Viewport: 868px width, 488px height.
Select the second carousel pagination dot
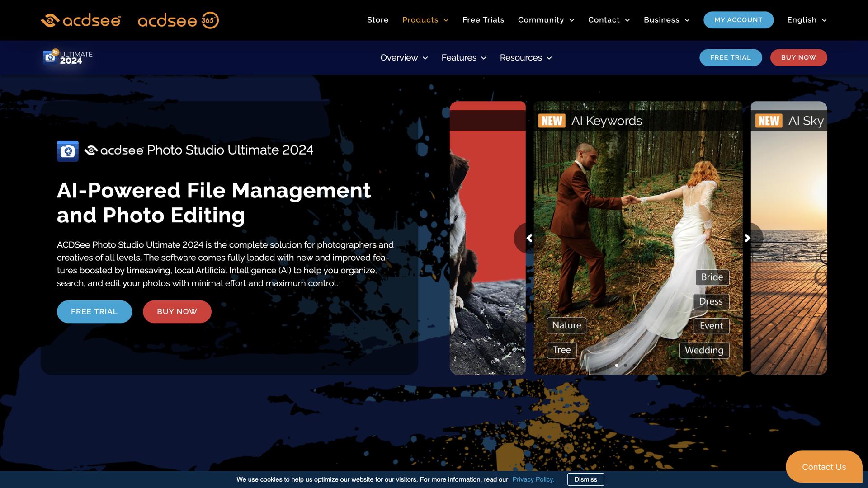[x=625, y=365]
